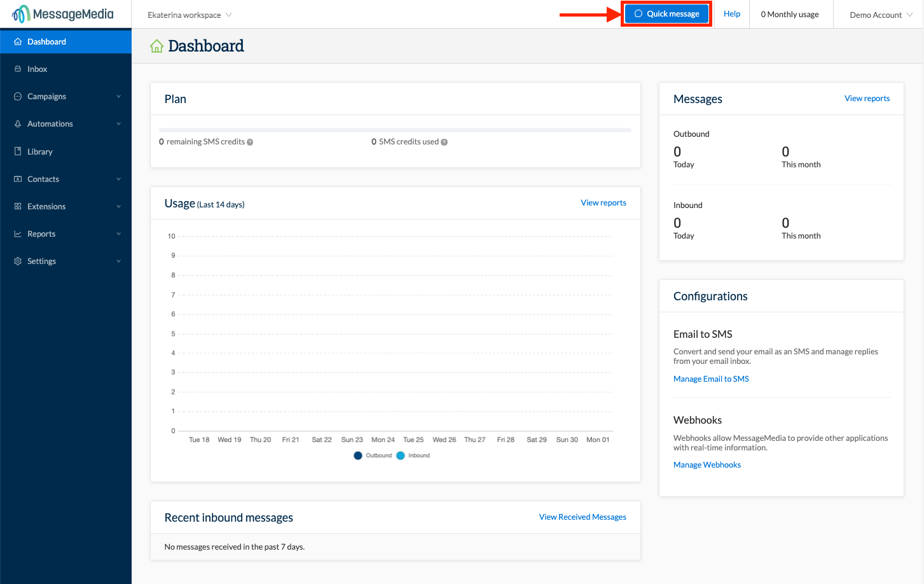Click the Automations rocket icon
The height and width of the screenshot is (584, 924).
[x=18, y=123]
